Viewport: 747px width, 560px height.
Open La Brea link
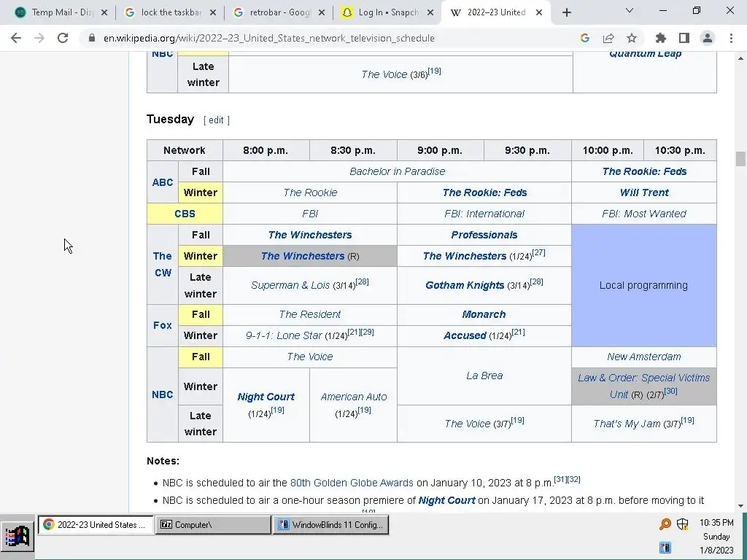pyautogui.click(x=484, y=376)
